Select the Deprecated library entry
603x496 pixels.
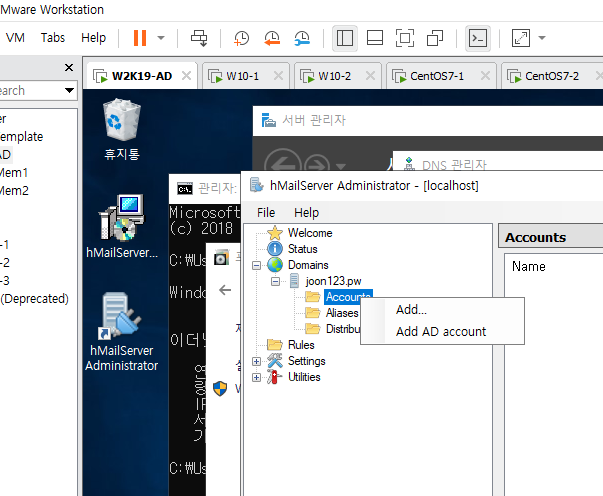coord(35,299)
